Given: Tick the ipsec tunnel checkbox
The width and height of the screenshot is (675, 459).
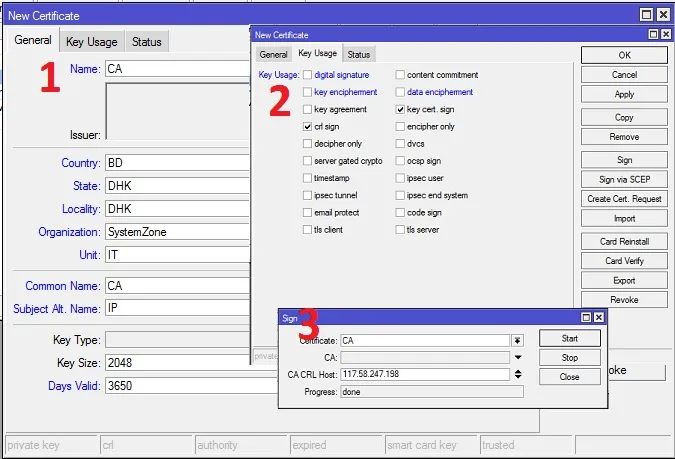Looking at the screenshot, I should pyautogui.click(x=307, y=195).
